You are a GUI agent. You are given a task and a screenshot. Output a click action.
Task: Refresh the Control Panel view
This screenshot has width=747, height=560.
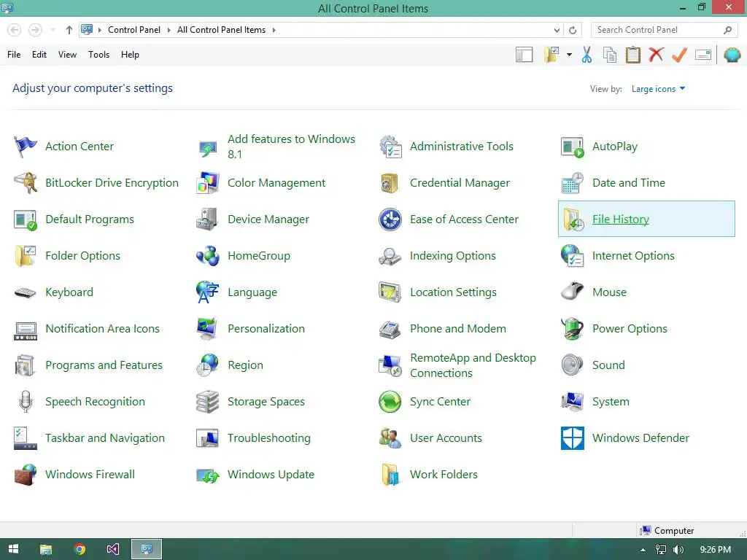[573, 30]
